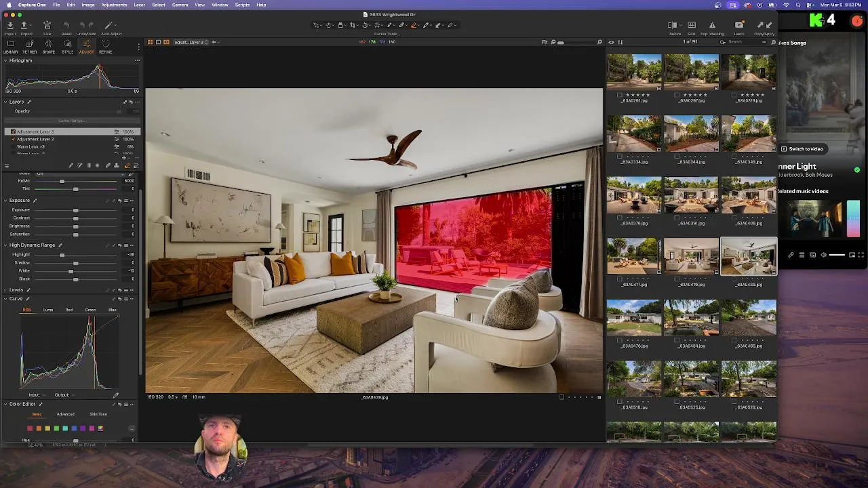868x488 pixels.
Task: Open the Camera menu
Action: tap(180, 5)
